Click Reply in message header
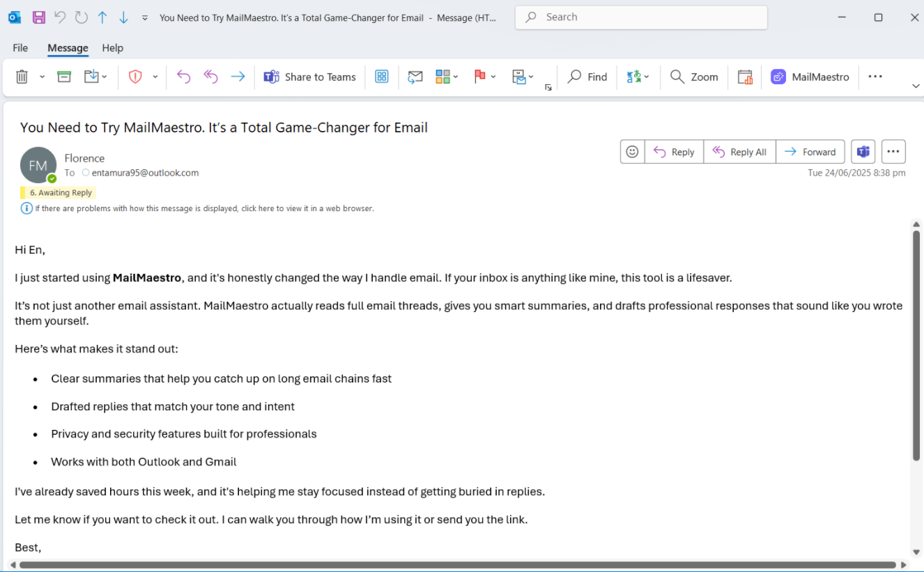Screen dimensions: 924x572 click(x=674, y=152)
